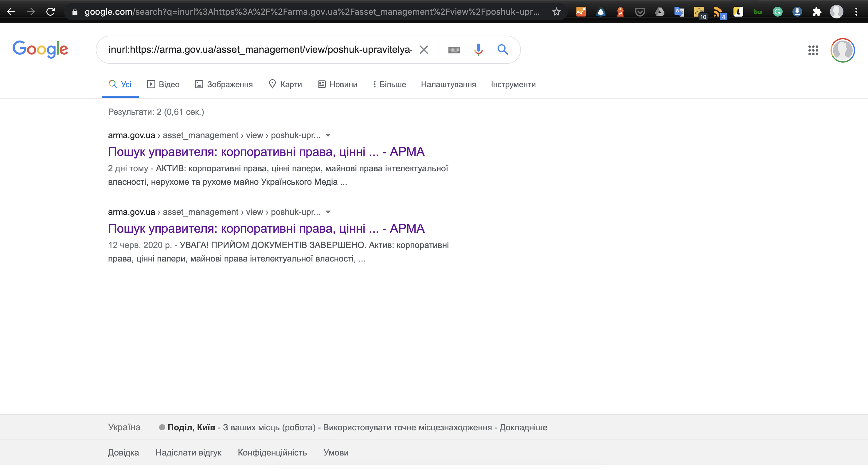Image resolution: width=868 pixels, height=469 pixels.
Task: Open Інструменти search tools
Action: [513, 84]
